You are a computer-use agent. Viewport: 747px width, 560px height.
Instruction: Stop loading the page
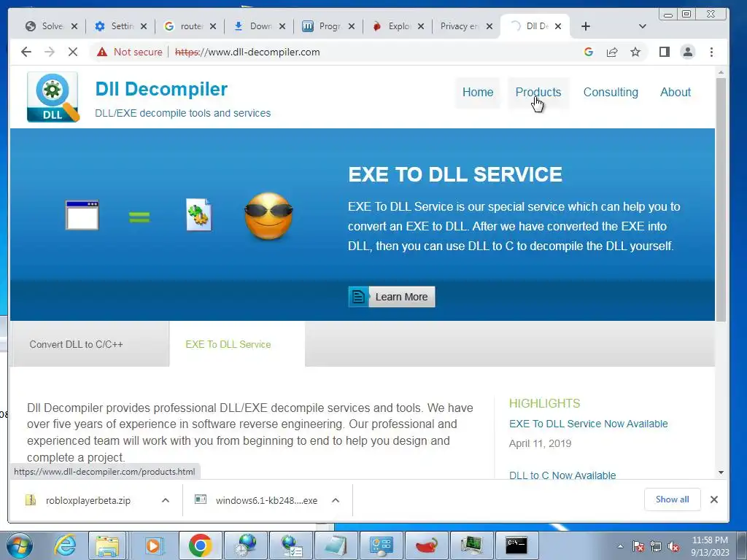click(x=73, y=52)
